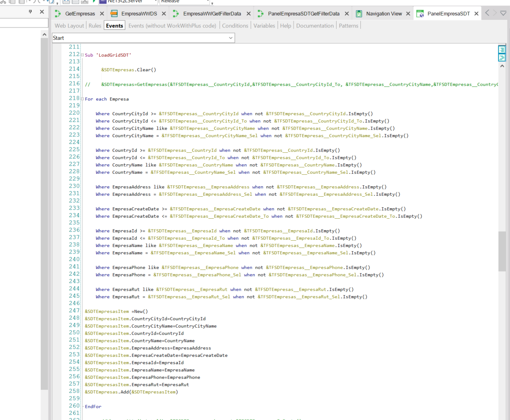Click the PanelEmpresaSDT web panel tab icon
The width and height of the screenshot is (510, 420).
pyautogui.click(x=420, y=14)
